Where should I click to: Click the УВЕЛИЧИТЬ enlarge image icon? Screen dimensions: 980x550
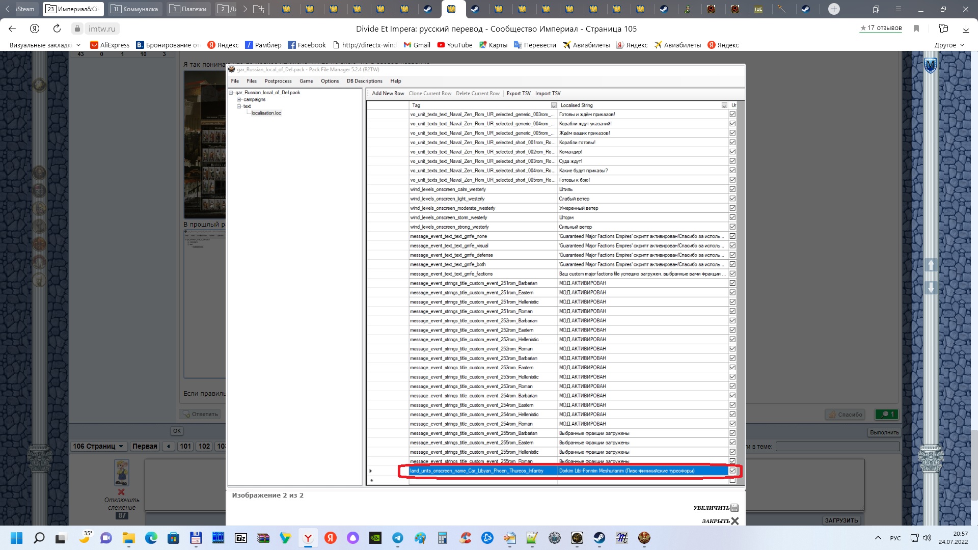[734, 508]
